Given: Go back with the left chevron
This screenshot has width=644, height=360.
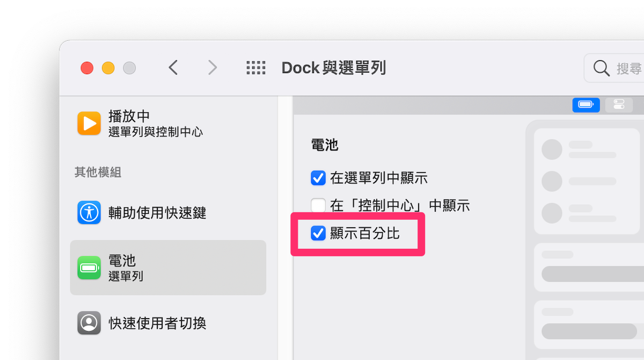Looking at the screenshot, I should (x=173, y=68).
